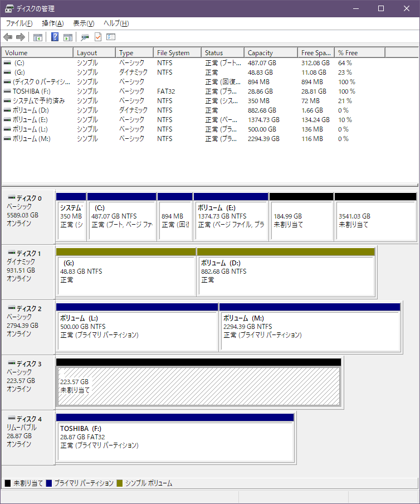The height and width of the screenshot is (504, 420).
Task: Sort by the Capacity column header
Action: tap(271, 53)
